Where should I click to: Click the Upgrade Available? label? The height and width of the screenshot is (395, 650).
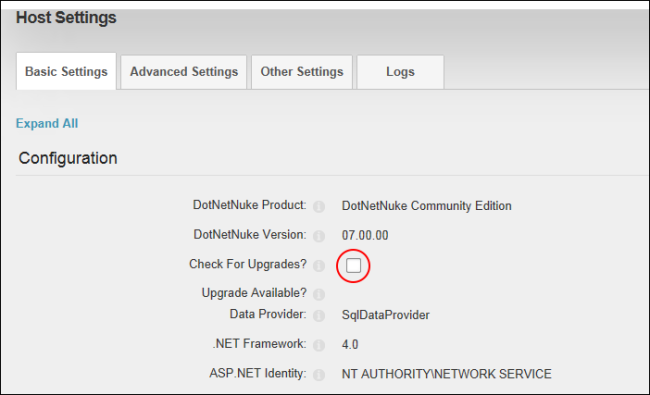point(254,293)
